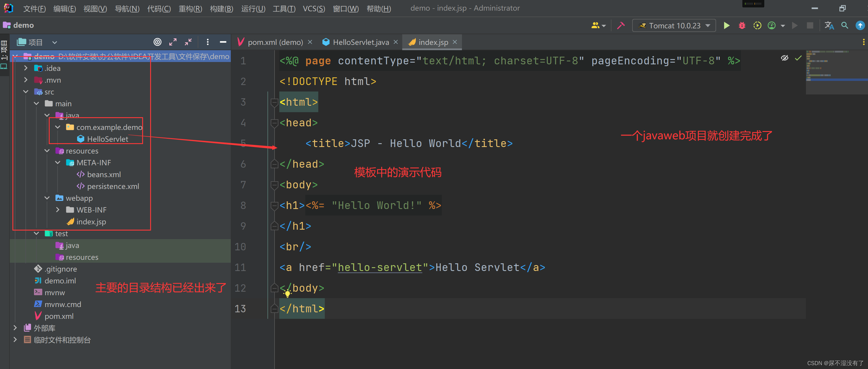Image resolution: width=868 pixels, height=369 pixels.
Task: Click the translate icon in toolbar
Action: tap(829, 26)
